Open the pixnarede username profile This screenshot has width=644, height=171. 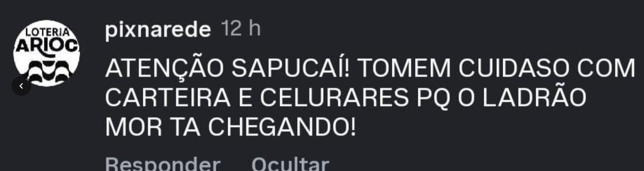[158, 30]
